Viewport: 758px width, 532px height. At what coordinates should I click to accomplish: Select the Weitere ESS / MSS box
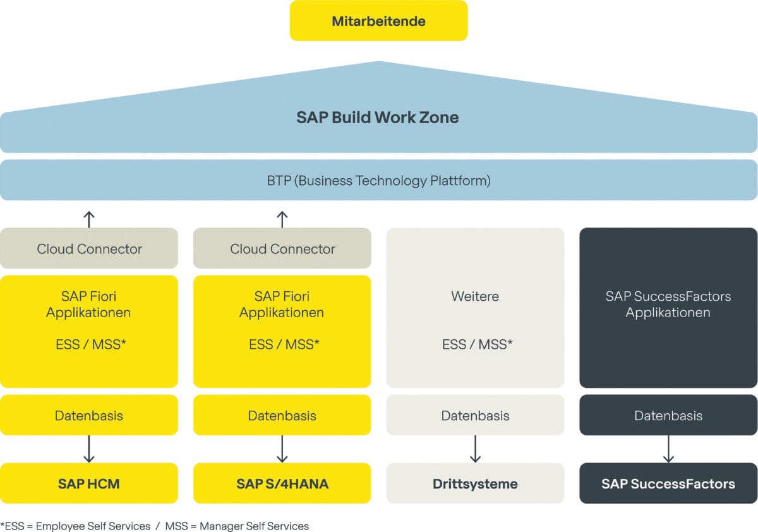click(475, 308)
